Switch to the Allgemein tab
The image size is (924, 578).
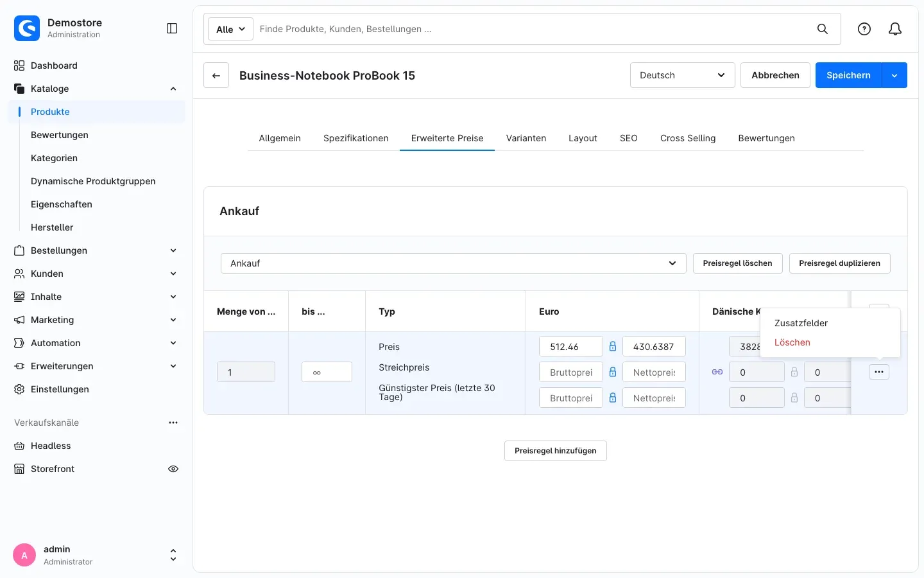[280, 138]
